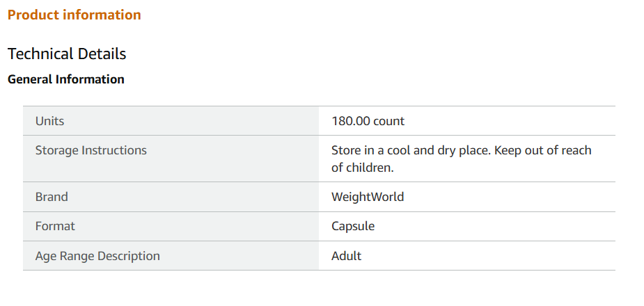This screenshot has width=644, height=306.
Task: Click the word "Storage" in the table label
Action: point(57,150)
